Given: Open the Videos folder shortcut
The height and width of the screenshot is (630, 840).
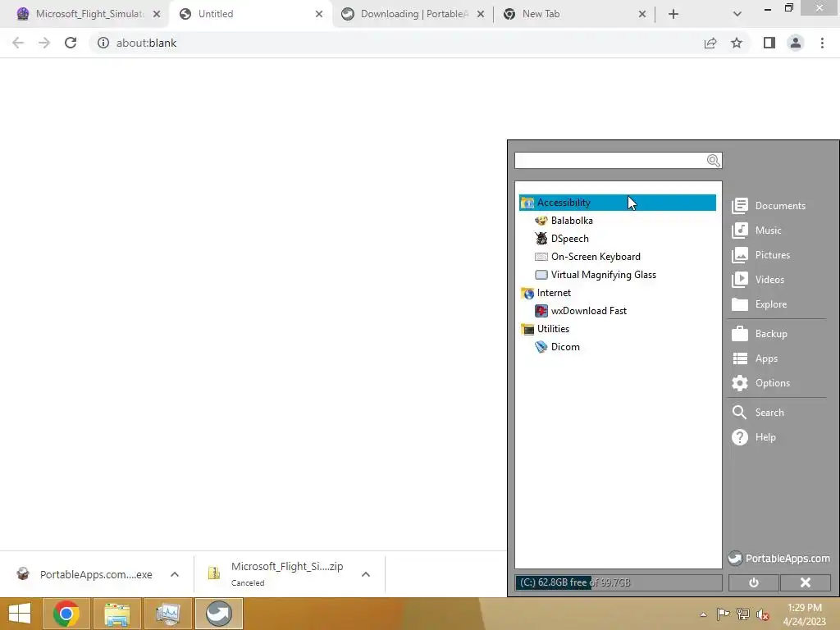Looking at the screenshot, I should (x=758, y=280).
